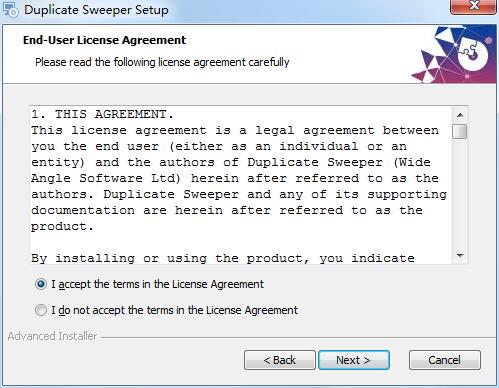The width and height of the screenshot is (499, 388).
Task: Click the scroll up arrow of license text
Action: click(x=460, y=115)
